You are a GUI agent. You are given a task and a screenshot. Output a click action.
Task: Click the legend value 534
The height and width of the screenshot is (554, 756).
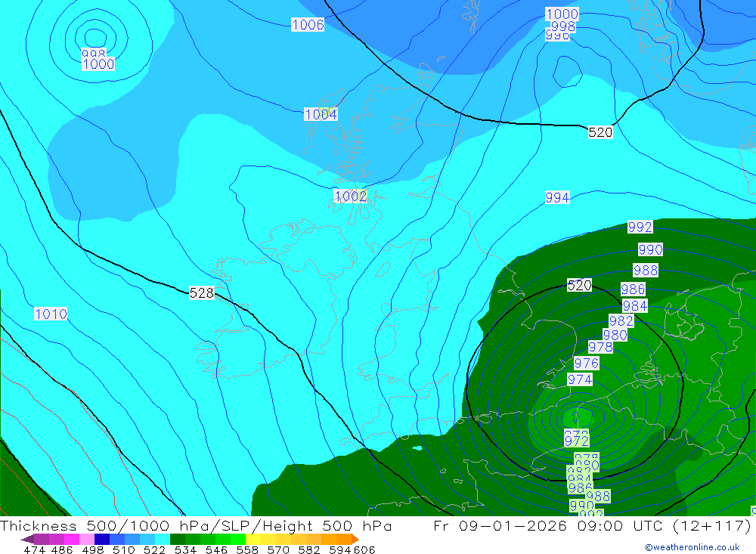pos(185,549)
